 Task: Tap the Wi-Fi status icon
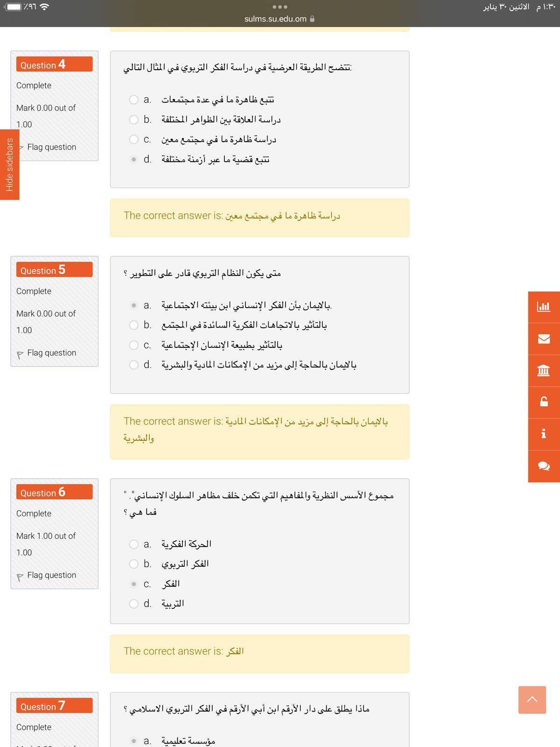[44, 7]
